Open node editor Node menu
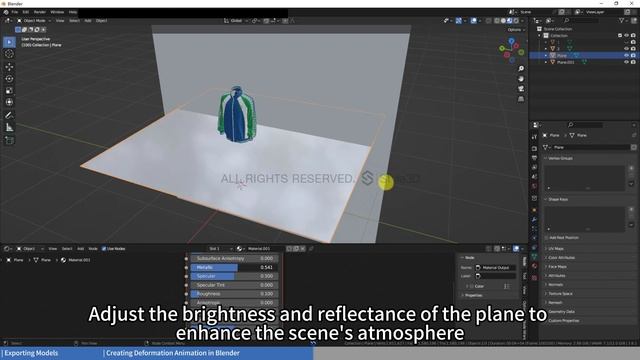Viewport: 640px width, 360px height. point(93,249)
